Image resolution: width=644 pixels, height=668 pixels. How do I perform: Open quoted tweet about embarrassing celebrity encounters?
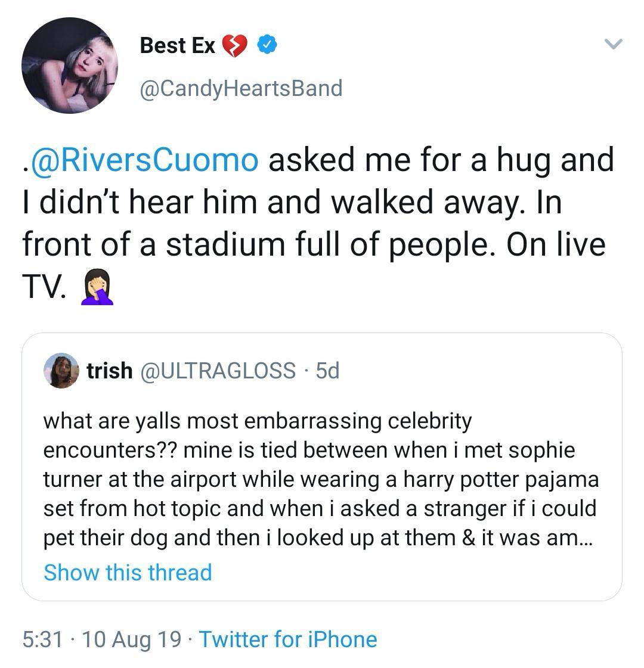tap(320, 479)
